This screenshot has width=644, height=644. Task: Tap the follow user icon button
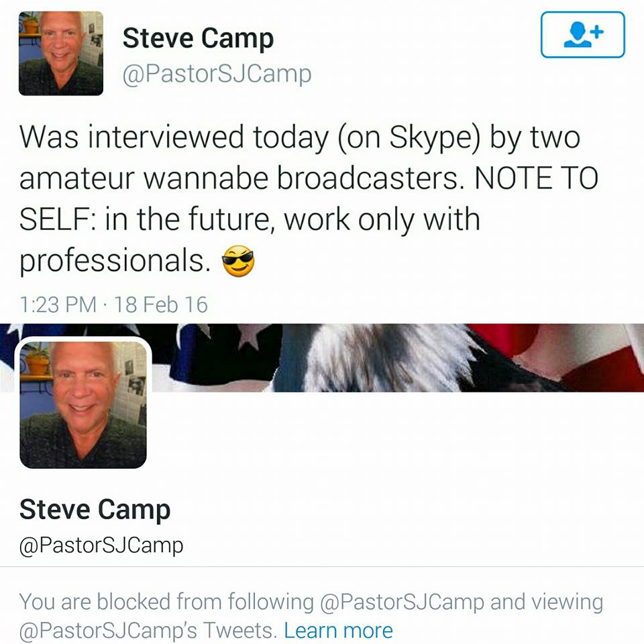pos(583,34)
